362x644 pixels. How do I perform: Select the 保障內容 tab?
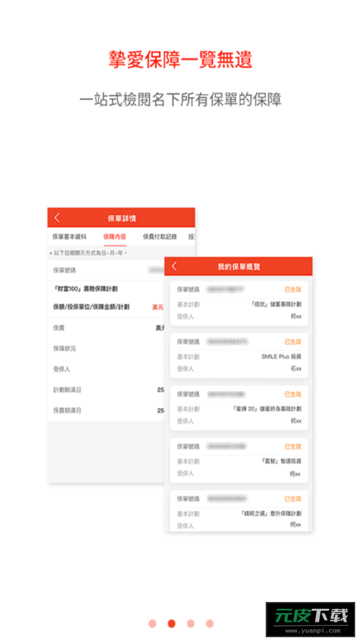115,237
